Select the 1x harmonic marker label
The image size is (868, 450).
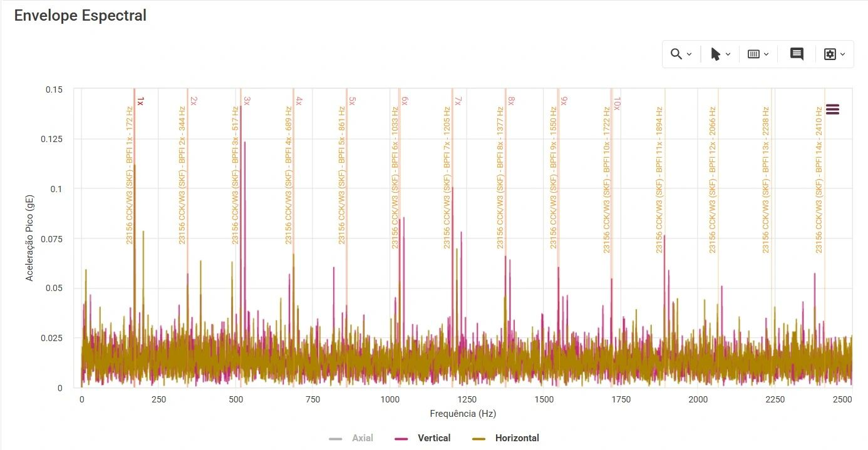pos(140,101)
